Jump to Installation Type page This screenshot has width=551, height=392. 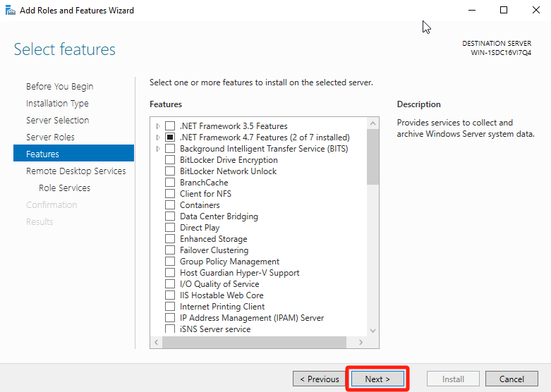(x=57, y=104)
